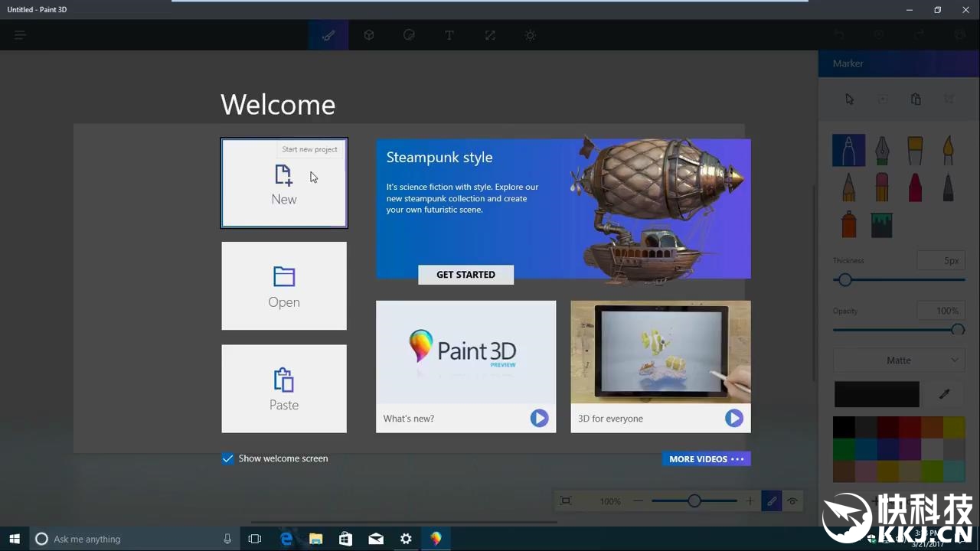Select the Calligraphy pen brush
Image resolution: width=980 pixels, height=551 pixels.
(x=882, y=151)
